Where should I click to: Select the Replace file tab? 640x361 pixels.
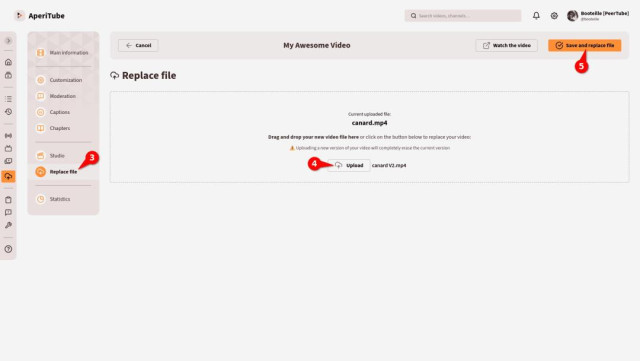(63, 172)
